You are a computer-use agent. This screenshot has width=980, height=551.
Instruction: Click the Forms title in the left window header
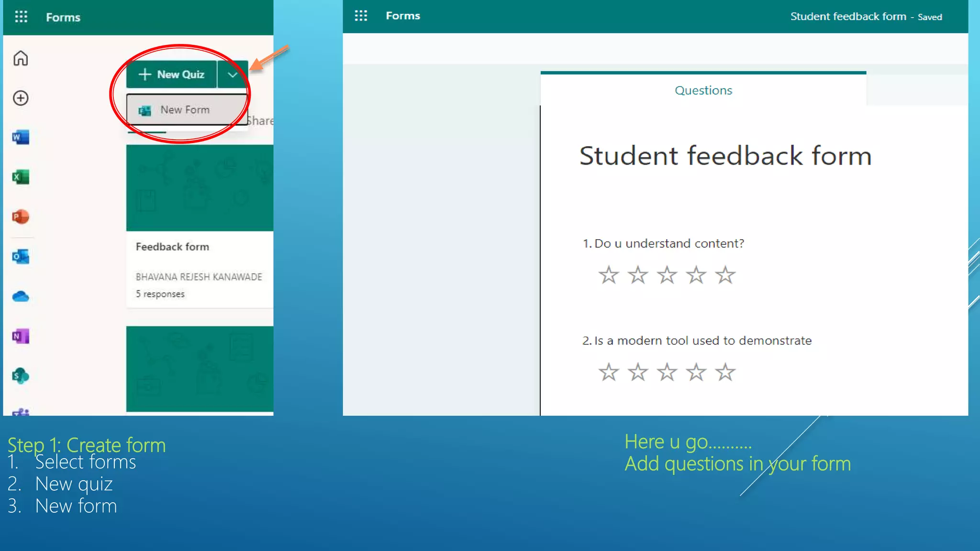click(63, 17)
